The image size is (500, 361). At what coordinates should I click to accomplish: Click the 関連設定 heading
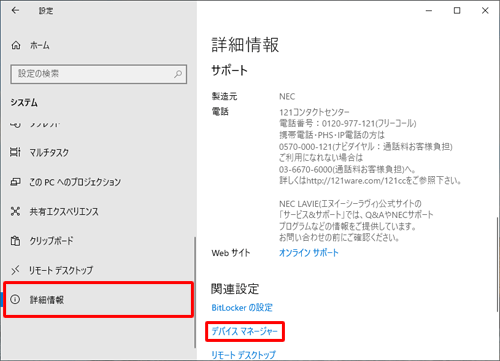(x=235, y=289)
